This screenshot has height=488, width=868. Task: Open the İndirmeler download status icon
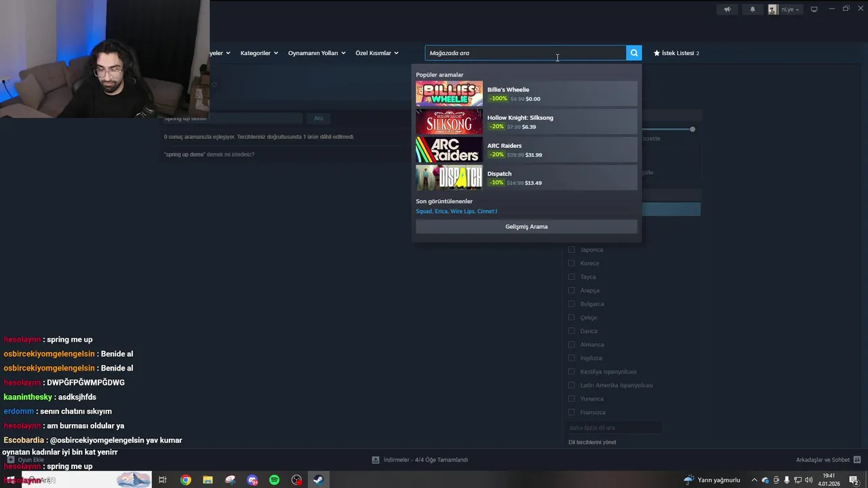tap(376, 460)
